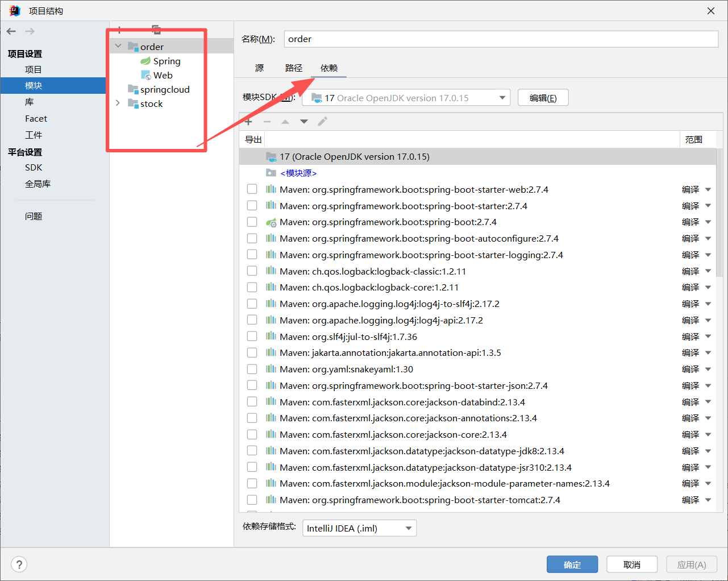
Task: Tick export checkbox for log4j-to-slf4j
Action: 252,304
